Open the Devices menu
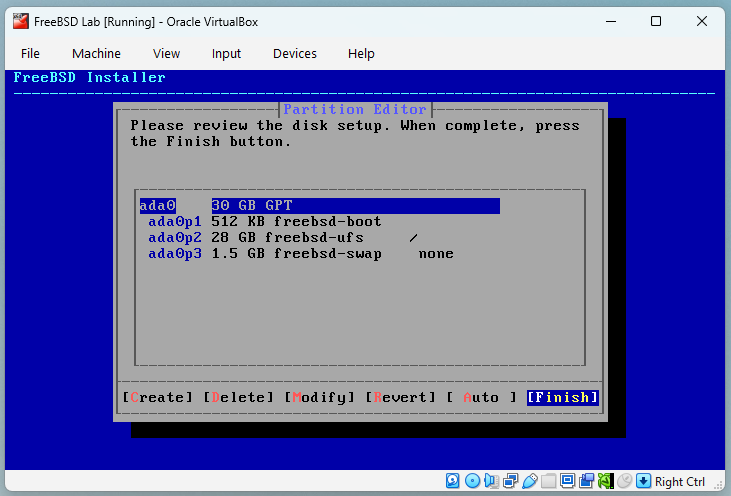Image resolution: width=731 pixels, height=496 pixels. (x=295, y=54)
